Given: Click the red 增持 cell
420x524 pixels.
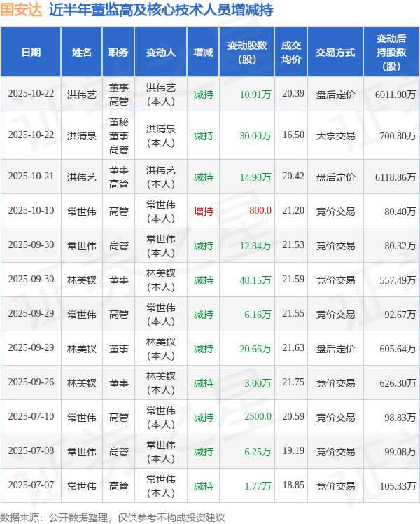Looking at the screenshot, I should 203,211.
